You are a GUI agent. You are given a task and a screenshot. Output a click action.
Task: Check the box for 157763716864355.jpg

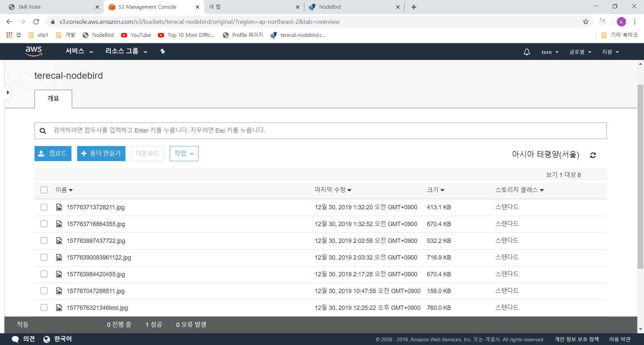pyautogui.click(x=44, y=224)
